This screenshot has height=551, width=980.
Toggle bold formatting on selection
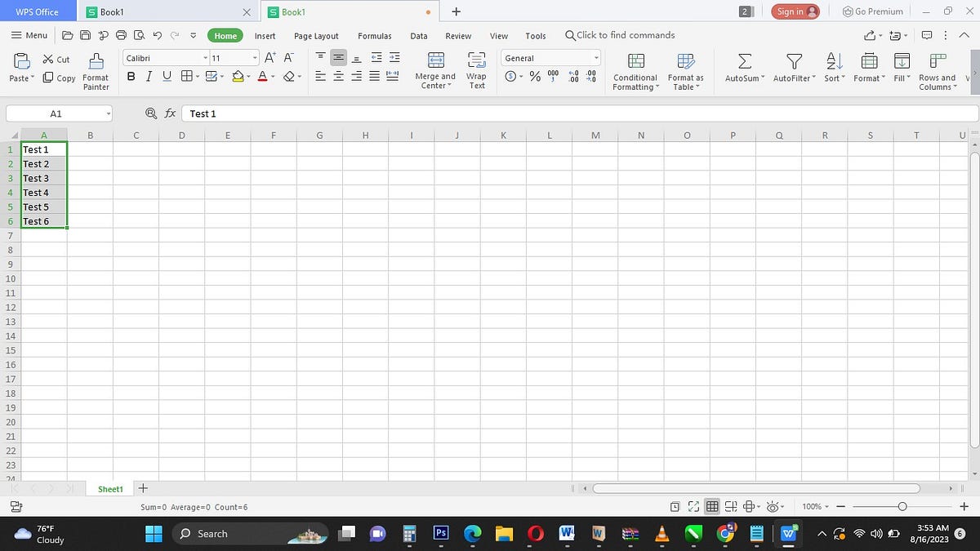[131, 76]
